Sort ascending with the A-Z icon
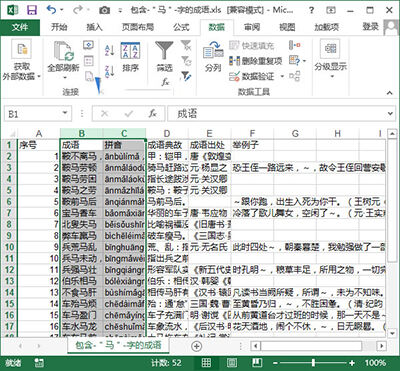The width and height of the screenshot is (400, 371). pyautogui.click(x=109, y=50)
